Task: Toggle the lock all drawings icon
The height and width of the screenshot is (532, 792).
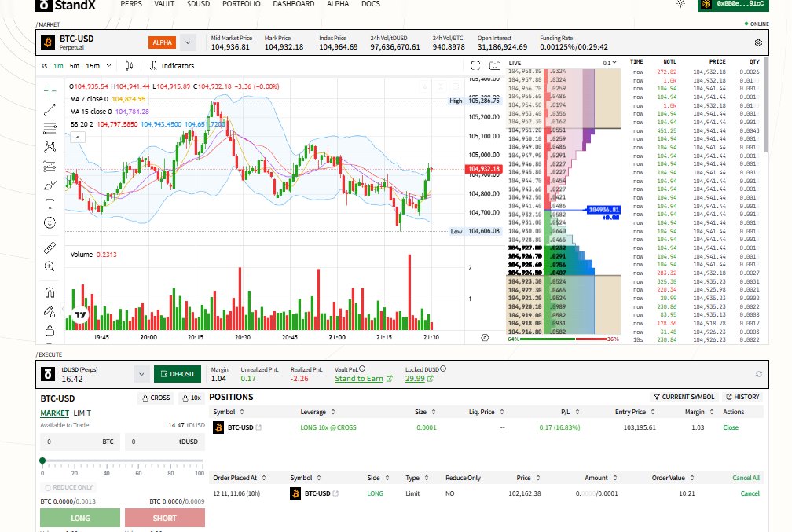Action: click(x=49, y=329)
